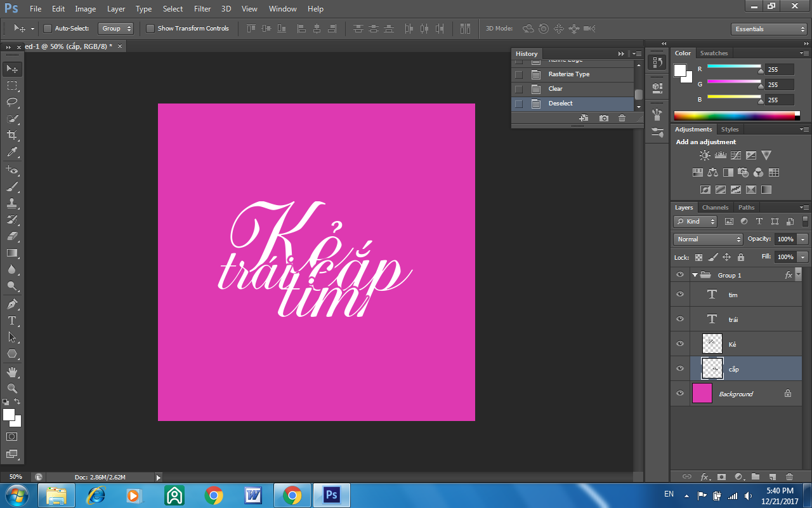The width and height of the screenshot is (812, 508).
Task: Click the Background layer thumbnail
Action: tap(702, 394)
